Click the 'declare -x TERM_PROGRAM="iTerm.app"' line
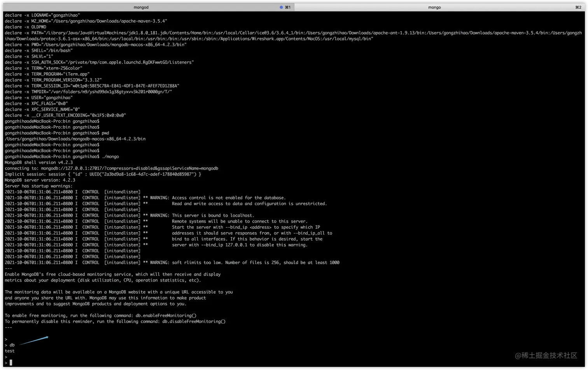The width and height of the screenshot is (588, 370). click(47, 74)
